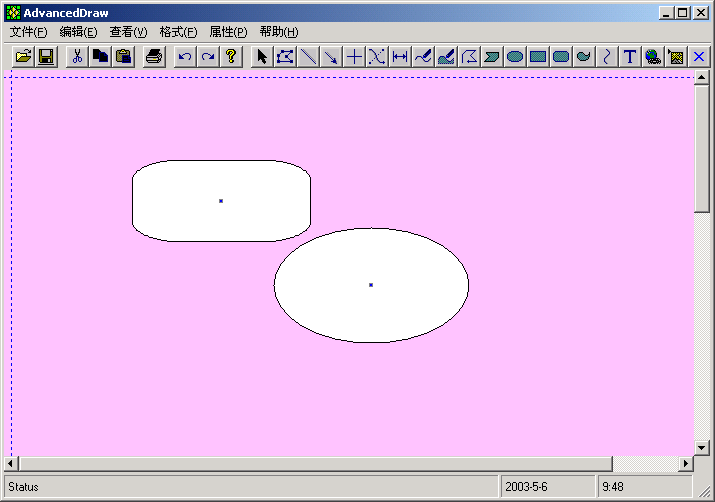This screenshot has width=715, height=502.
Task: Click the yellow question mark Help icon
Action: coord(231,56)
